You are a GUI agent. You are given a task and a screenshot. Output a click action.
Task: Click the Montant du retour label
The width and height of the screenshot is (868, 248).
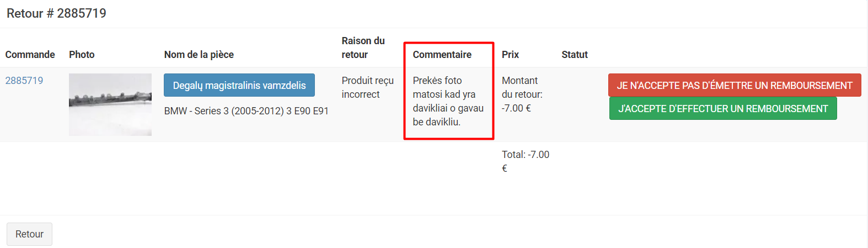point(522,87)
